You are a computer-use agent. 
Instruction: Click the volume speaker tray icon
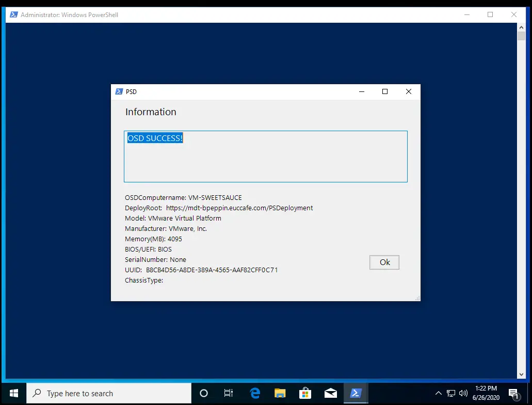point(463,393)
